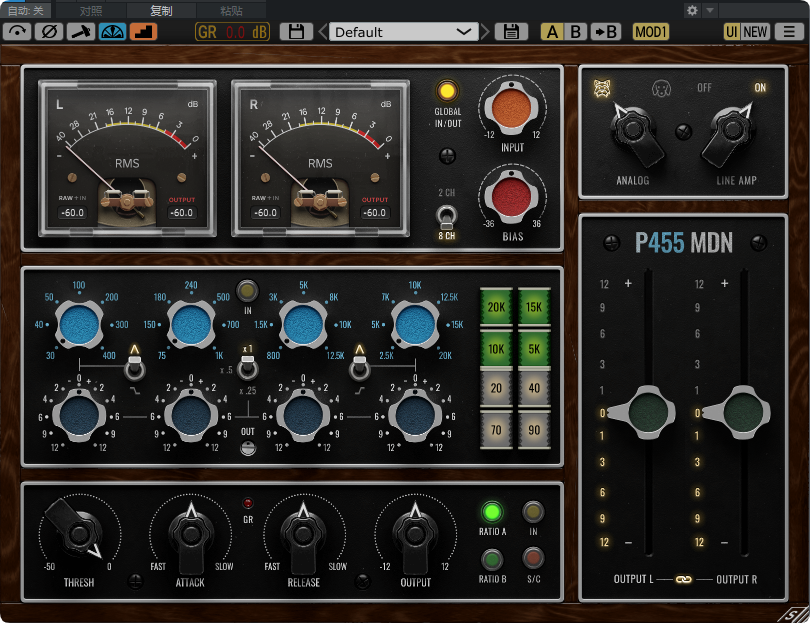
Task: Click the phase invert icon
Action: pos(49,32)
